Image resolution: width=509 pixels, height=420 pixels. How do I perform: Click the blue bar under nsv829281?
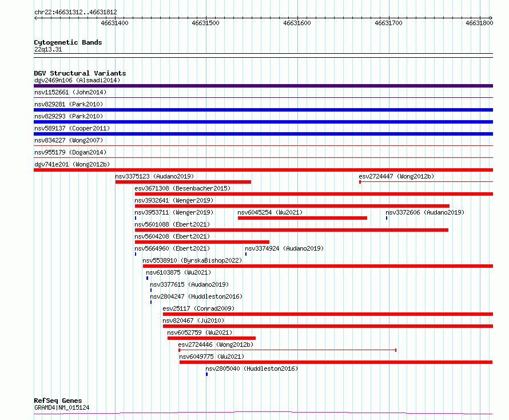point(263,110)
